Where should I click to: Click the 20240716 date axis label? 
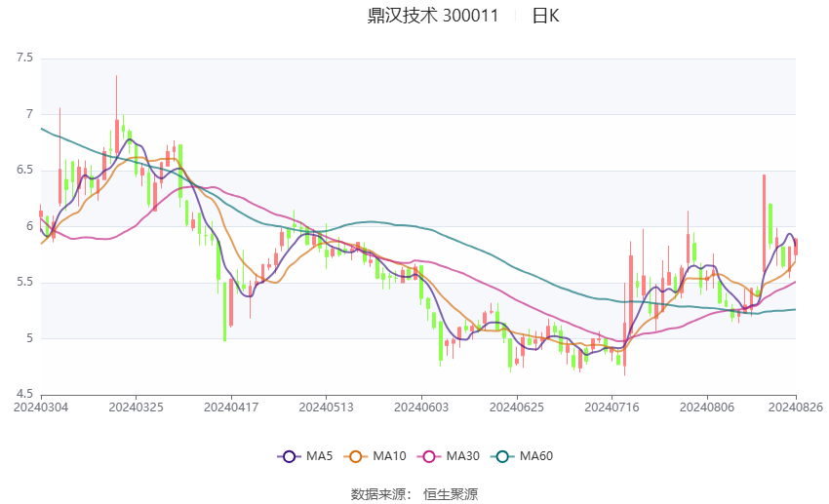pyautogui.click(x=612, y=407)
